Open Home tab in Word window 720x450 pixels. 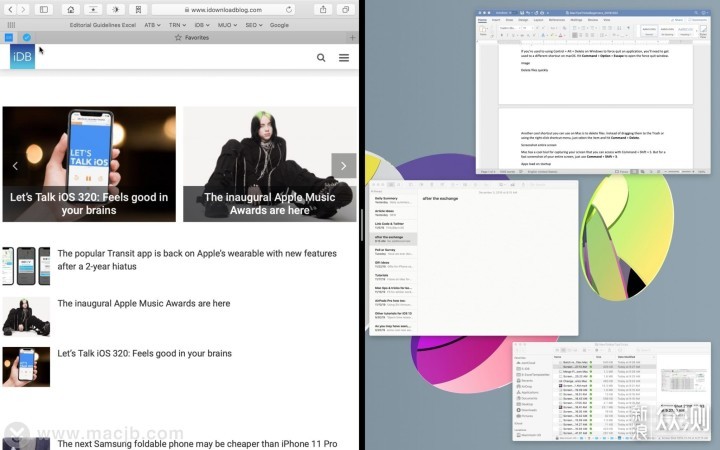482,20
